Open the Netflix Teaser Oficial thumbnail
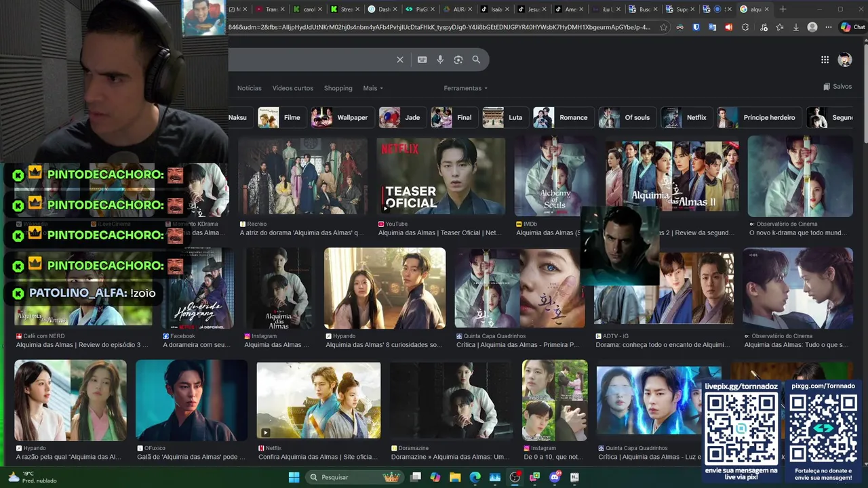The width and height of the screenshot is (868, 488). [441, 176]
